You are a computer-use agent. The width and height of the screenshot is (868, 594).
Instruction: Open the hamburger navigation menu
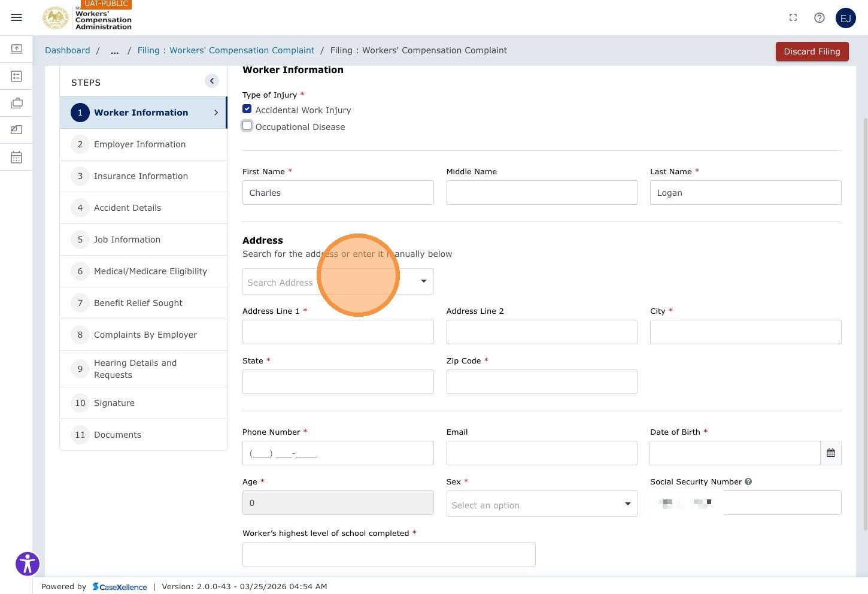coord(16,17)
